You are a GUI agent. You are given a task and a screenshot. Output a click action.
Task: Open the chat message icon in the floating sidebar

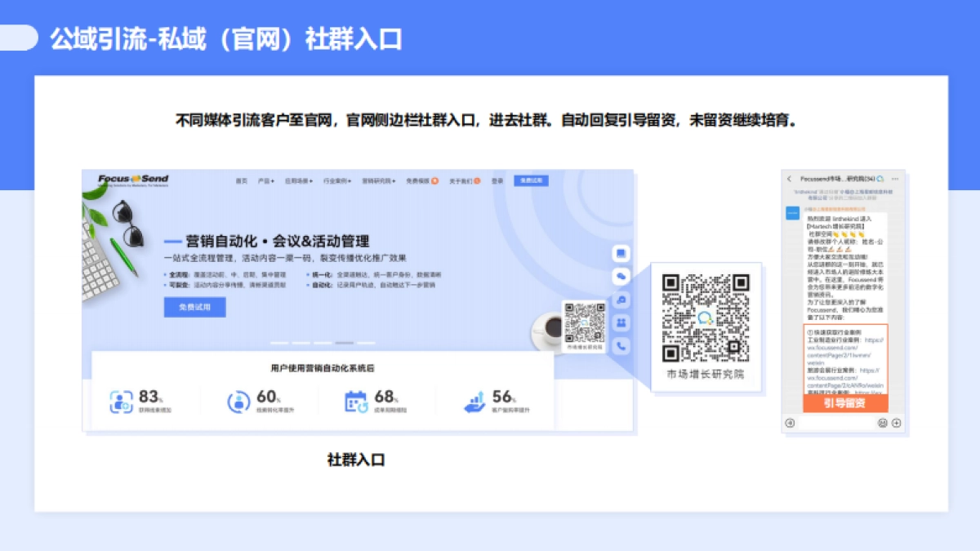click(621, 253)
